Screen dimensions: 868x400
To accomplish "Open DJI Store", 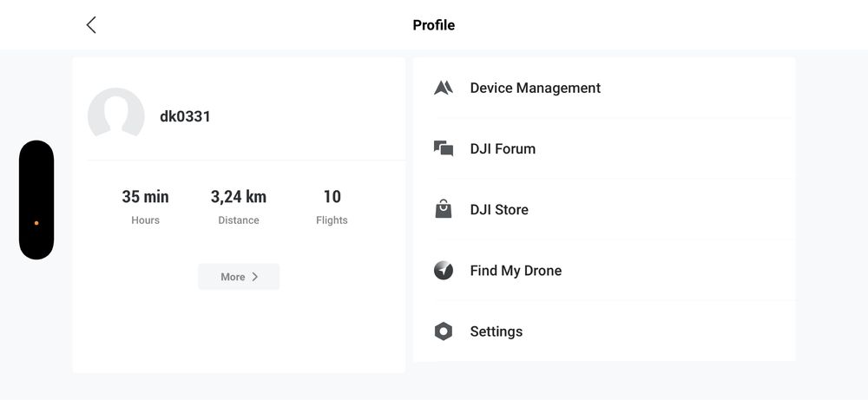I will [x=604, y=209].
